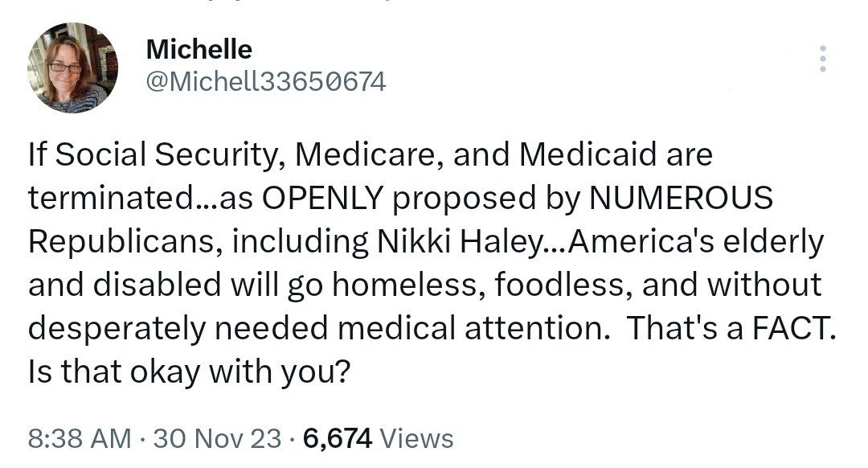This screenshot has height=468, width=868.
Task: Click the words Social Security in the tweet
Action: coord(165,154)
